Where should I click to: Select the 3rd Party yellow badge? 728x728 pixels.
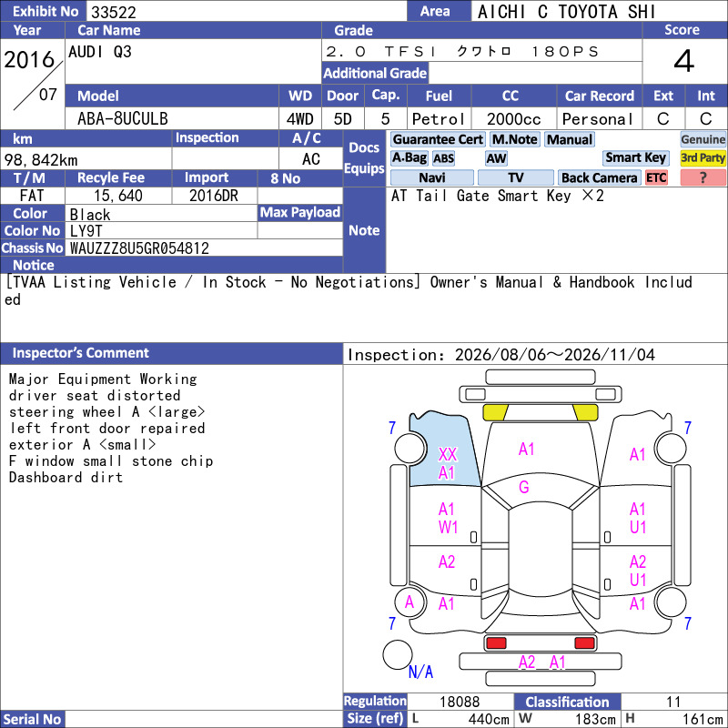(x=703, y=157)
